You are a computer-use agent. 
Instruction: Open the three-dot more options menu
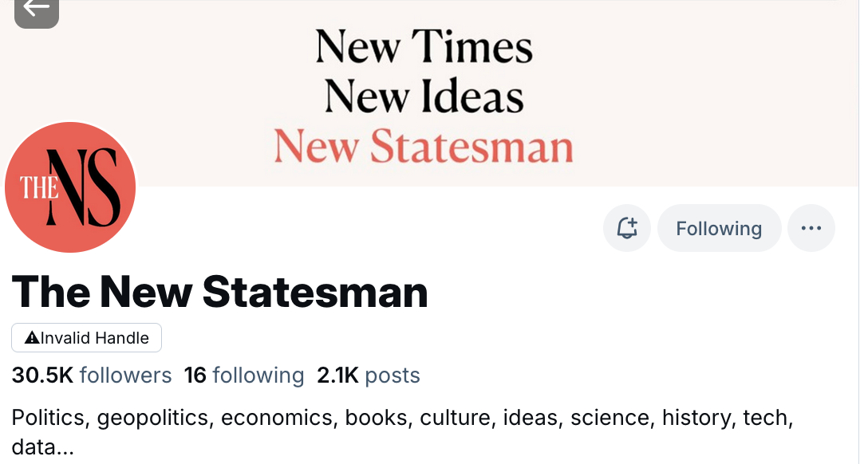click(811, 229)
